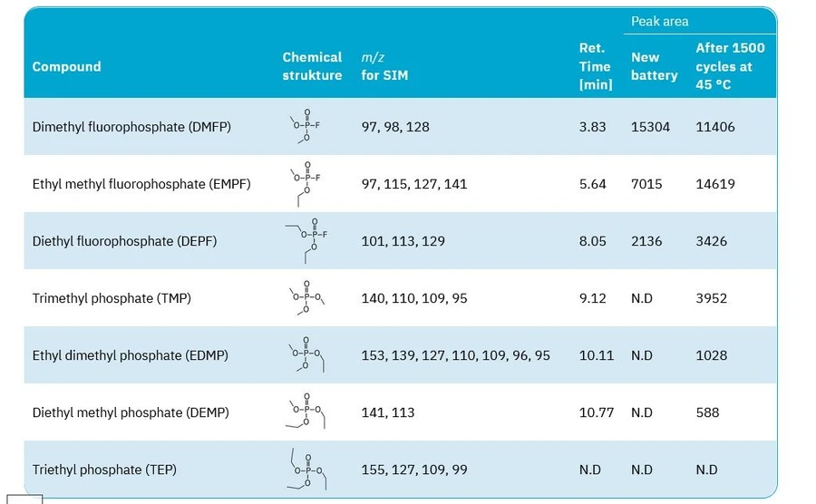
Task: Click the Compound column header
Action: pos(66,66)
